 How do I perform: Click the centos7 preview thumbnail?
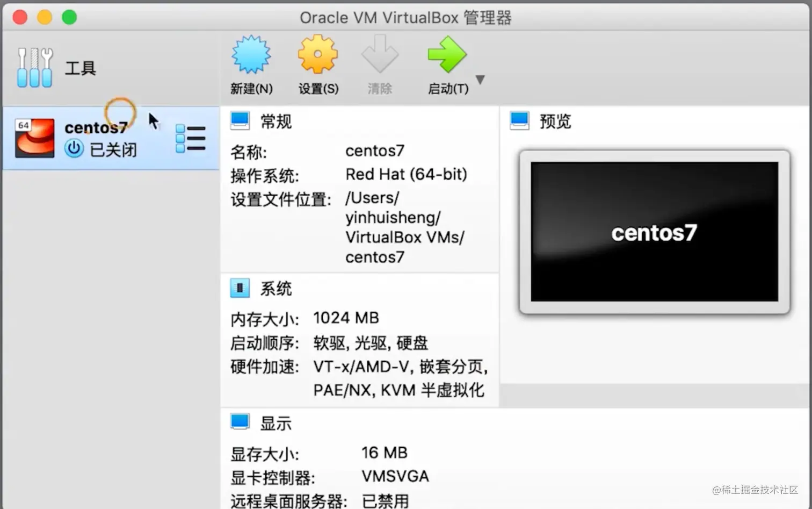(654, 232)
